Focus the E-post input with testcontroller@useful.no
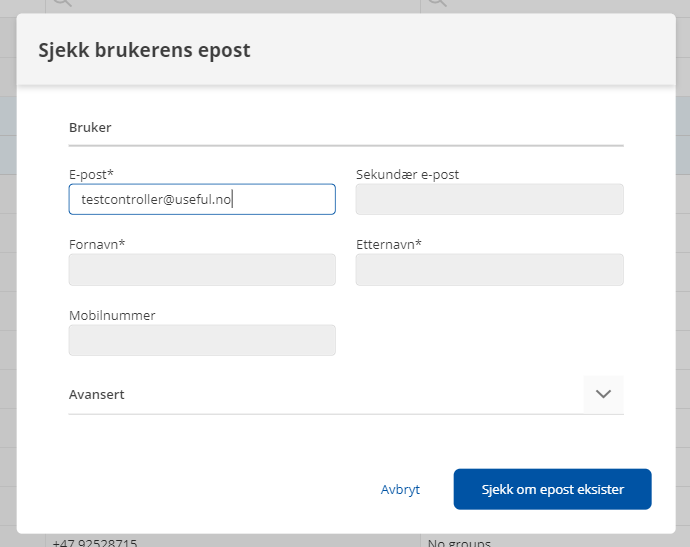 (x=201, y=199)
